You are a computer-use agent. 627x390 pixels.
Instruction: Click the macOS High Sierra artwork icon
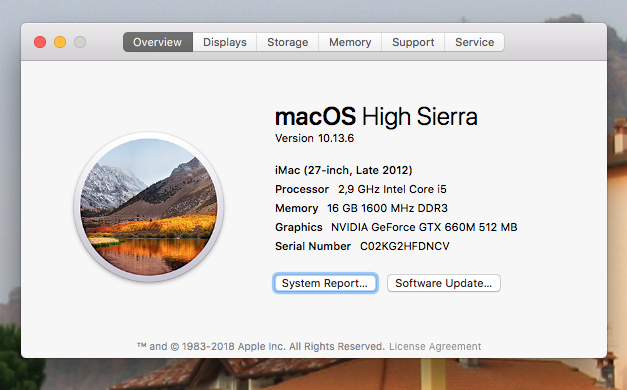click(149, 207)
